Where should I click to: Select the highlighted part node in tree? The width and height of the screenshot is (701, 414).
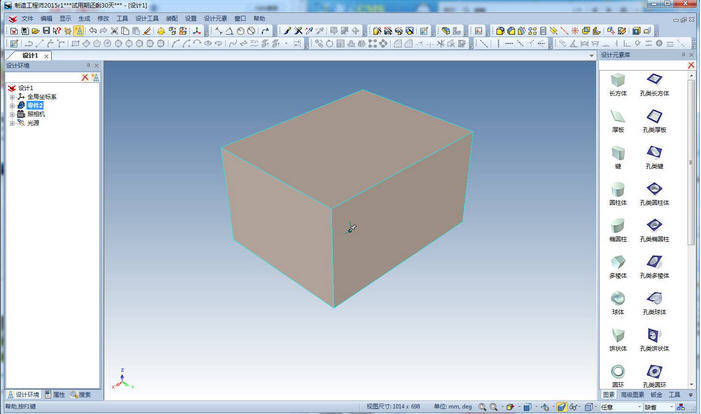[x=36, y=105]
